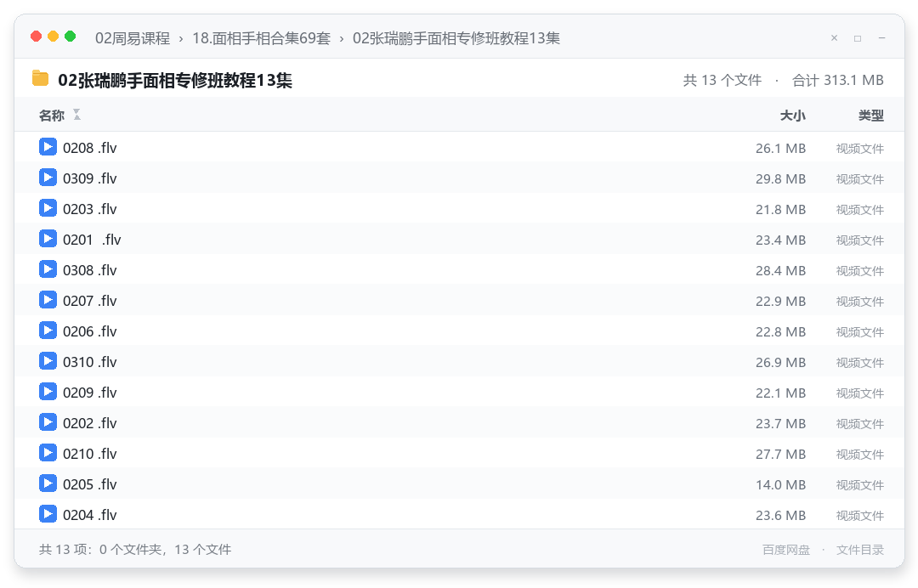
Task: Click the 22.9 MB size value
Action: click(x=780, y=302)
